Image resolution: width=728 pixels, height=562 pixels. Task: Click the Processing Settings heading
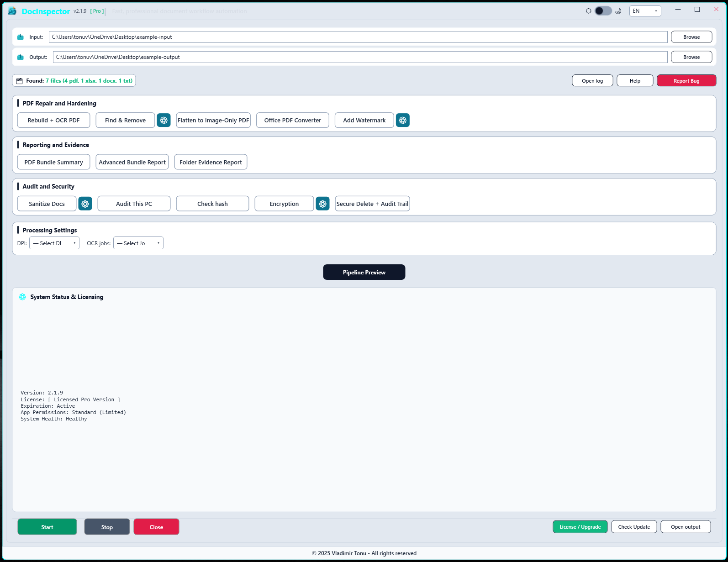50,230
